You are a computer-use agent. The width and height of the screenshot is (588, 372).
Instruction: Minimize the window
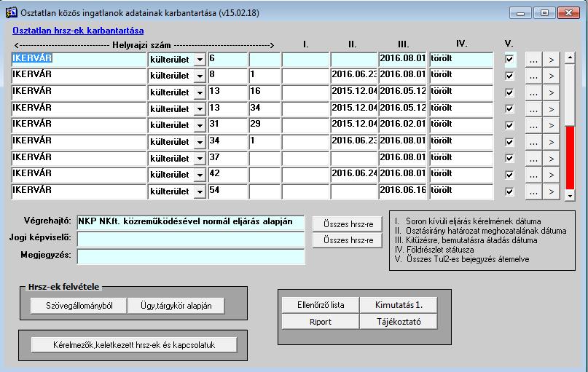520,12
